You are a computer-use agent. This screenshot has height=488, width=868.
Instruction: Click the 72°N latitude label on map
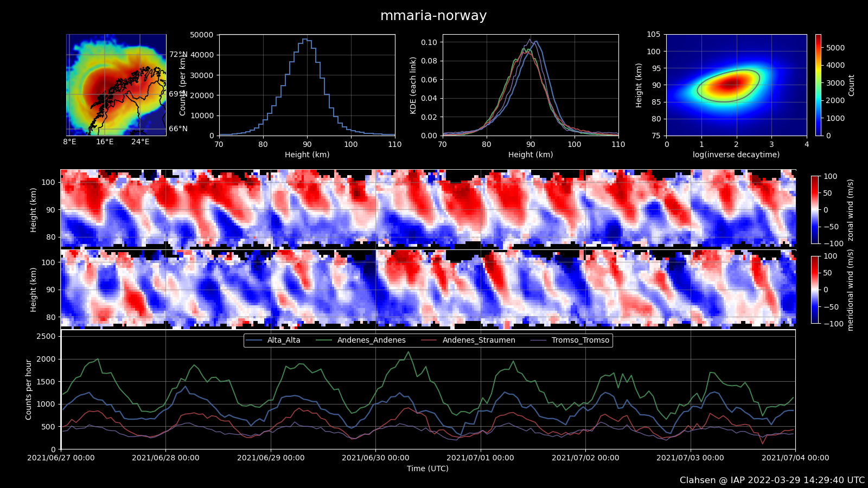pos(178,55)
